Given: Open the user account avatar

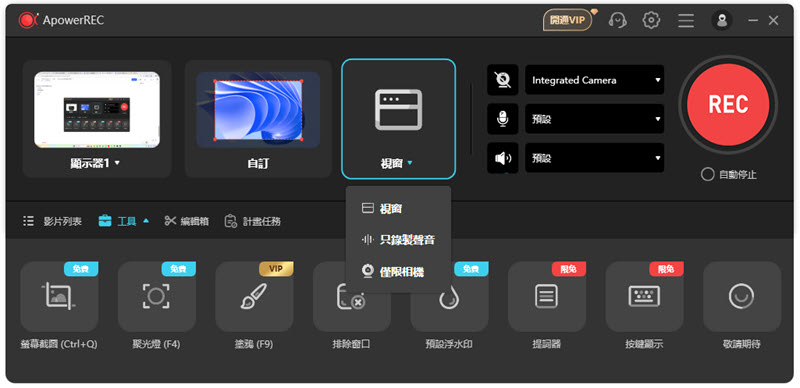Looking at the screenshot, I should coord(722,20).
